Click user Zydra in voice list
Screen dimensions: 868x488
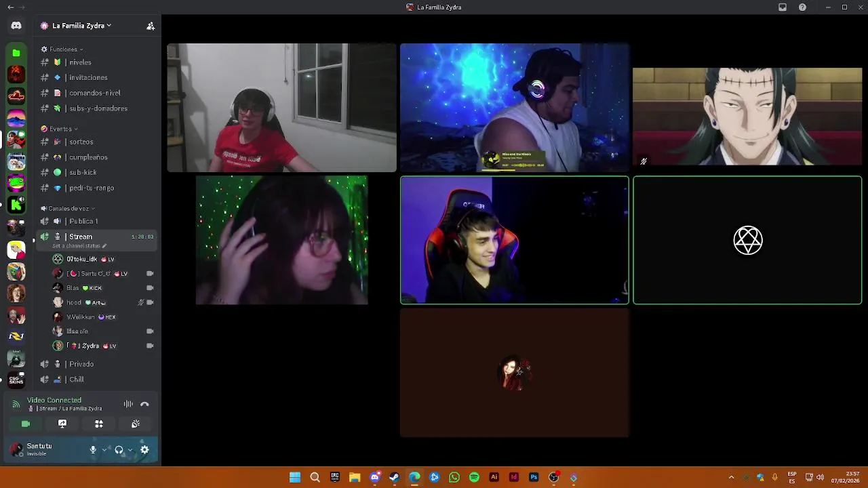(103, 346)
